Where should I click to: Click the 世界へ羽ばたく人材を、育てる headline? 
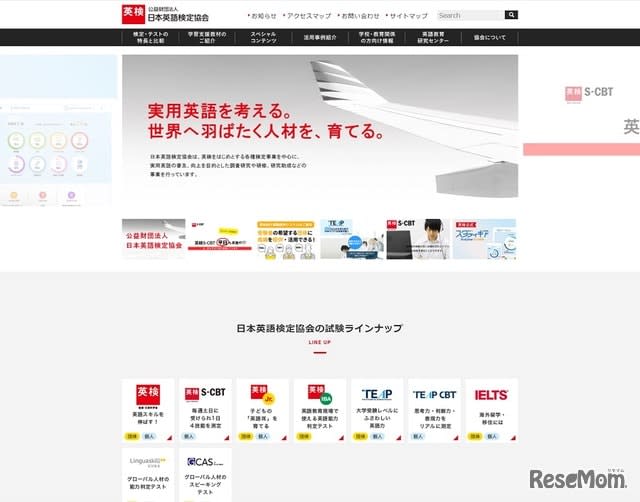(x=266, y=131)
